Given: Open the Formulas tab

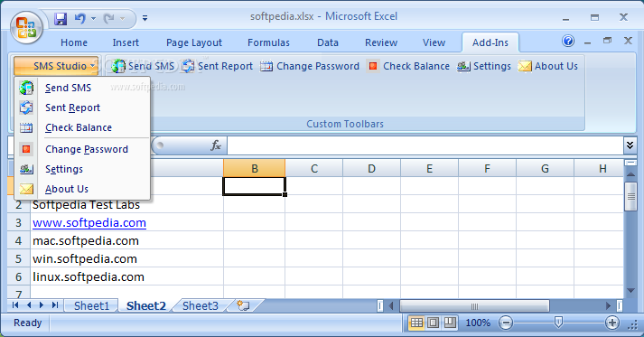Looking at the screenshot, I should pyautogui.click(x=268, y=42).
